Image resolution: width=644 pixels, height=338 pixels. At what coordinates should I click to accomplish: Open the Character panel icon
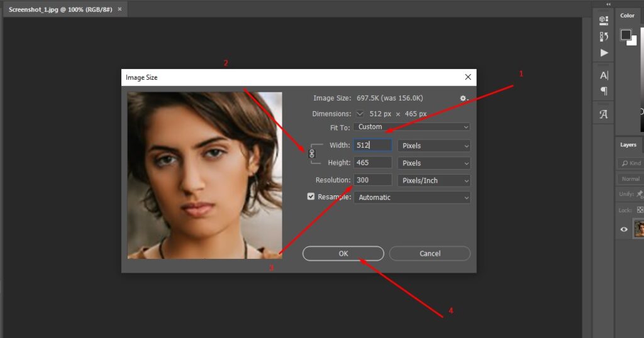pos(604,75)
